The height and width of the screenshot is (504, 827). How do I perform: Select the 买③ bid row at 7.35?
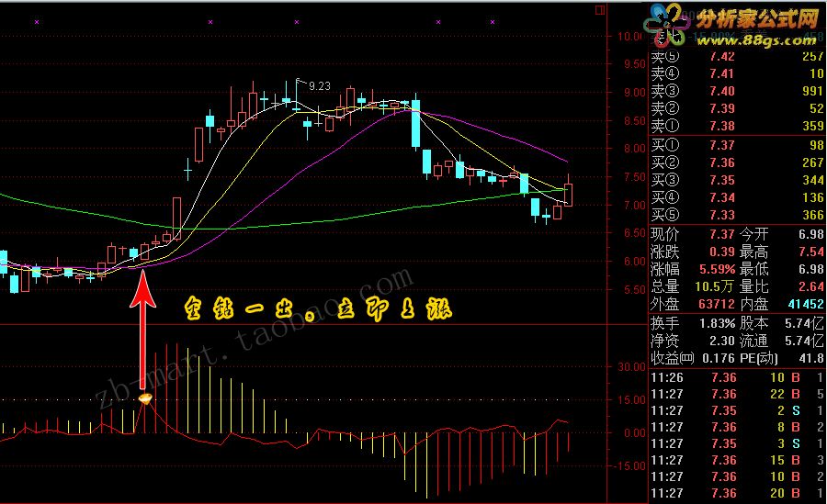pos(737,180)
